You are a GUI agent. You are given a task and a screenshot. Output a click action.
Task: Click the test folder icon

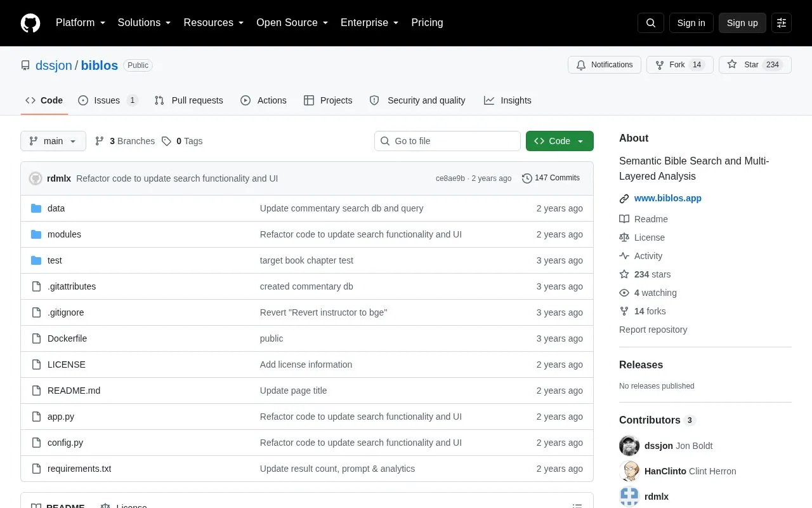coord(36,260)
